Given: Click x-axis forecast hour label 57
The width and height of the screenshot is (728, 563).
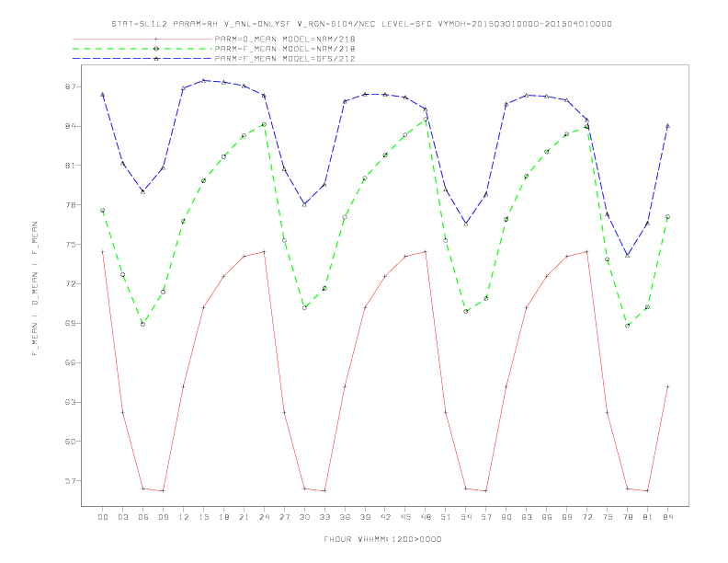Looking at the screenshot, I should click(x=486, y=517).
